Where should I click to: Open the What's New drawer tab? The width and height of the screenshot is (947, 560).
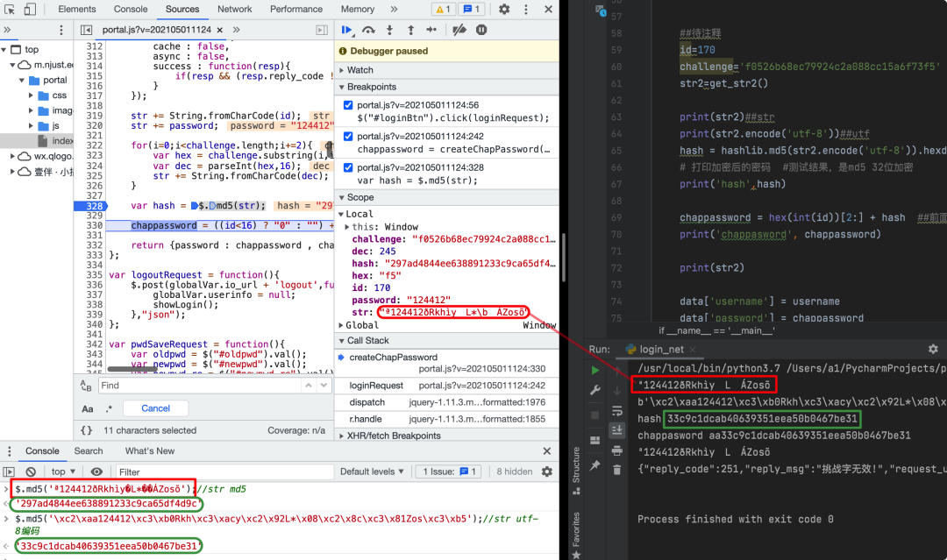[150, 450]
